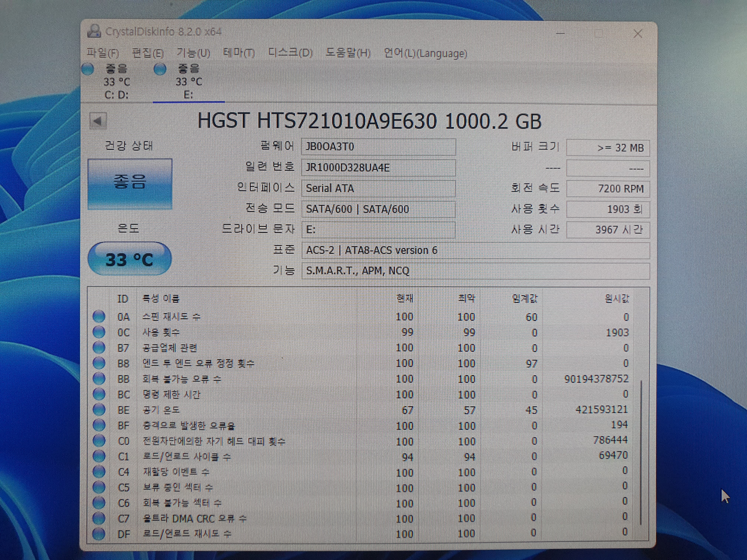Open the 기능(U) menu
The height and width of the screenshot is (560, 747).
193,53
